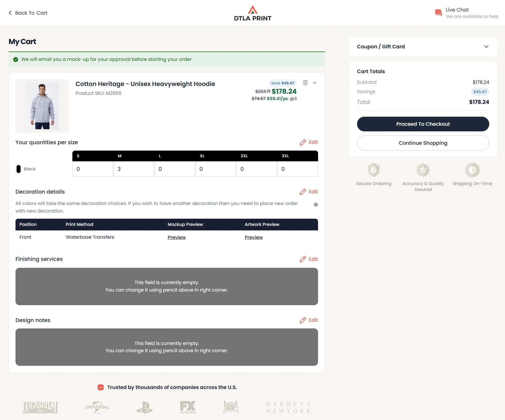Screen dimensions: 505x420
Task: Click empty Design notes field box
Action: point(167,347)
